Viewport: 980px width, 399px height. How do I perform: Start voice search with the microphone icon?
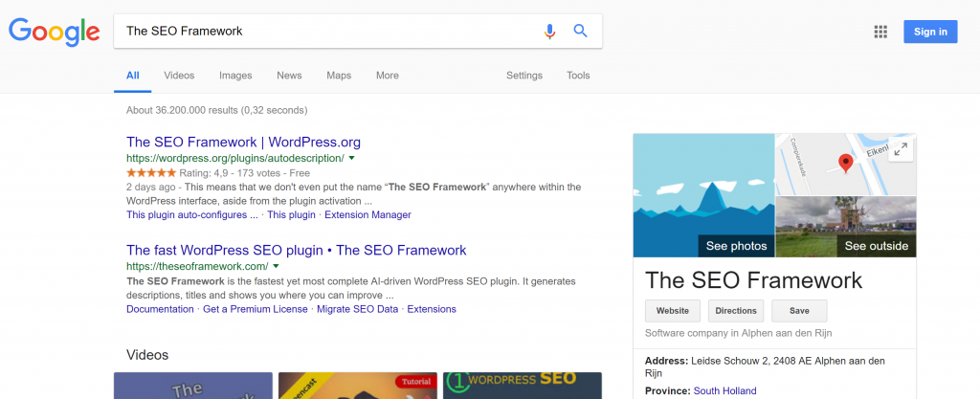click(549, 32)
